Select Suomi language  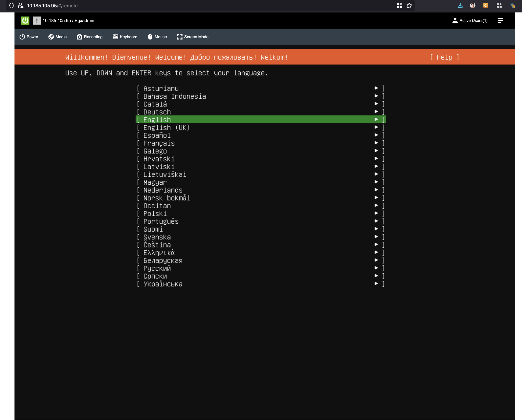point(260,229)
